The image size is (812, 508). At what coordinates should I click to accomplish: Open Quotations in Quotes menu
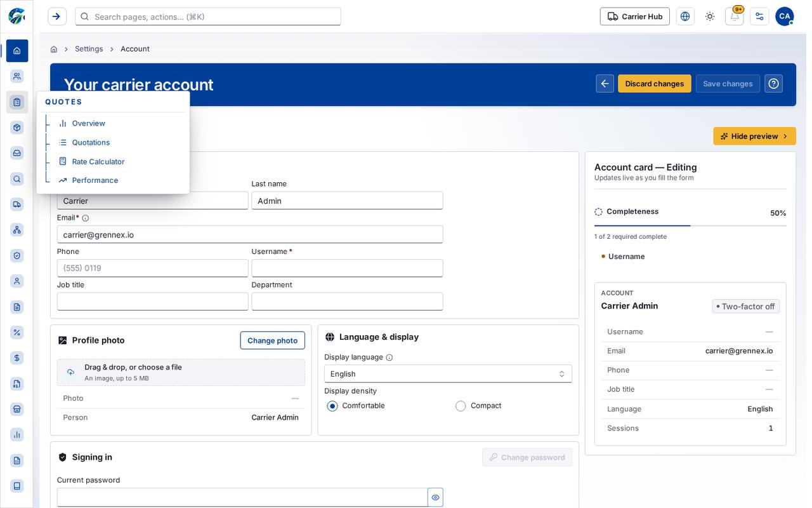pyautogui.click(x=91, y=143)
